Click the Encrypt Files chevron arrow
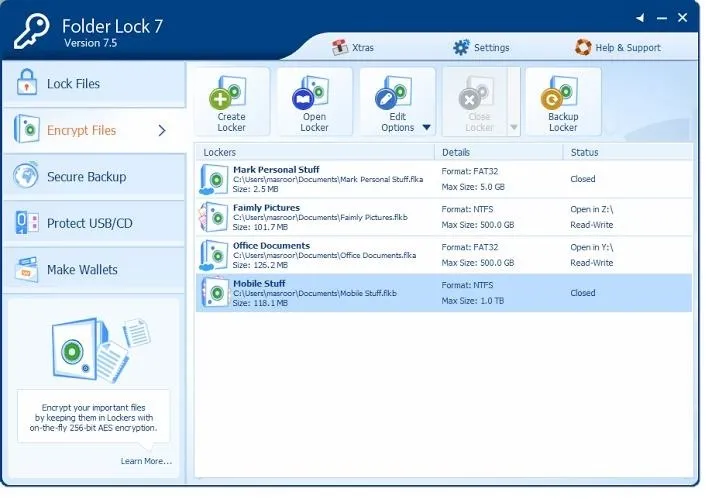 pos(162,131)
